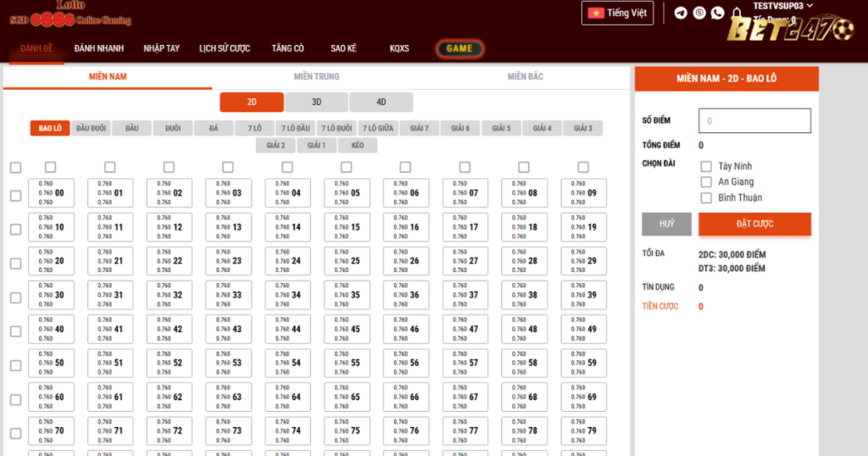This screenshot has width=868, height=456.
Task: Click the GAME button in navigation
Action: (459, 48)
